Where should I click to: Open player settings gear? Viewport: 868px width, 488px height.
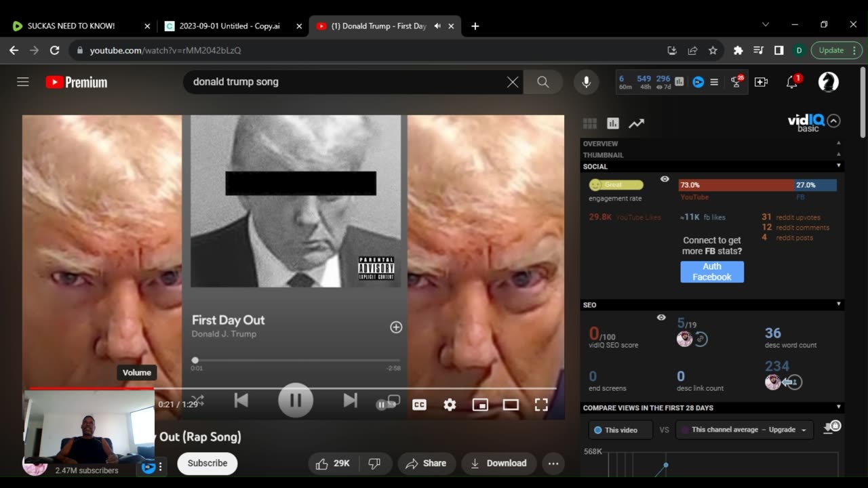[450, 405]
